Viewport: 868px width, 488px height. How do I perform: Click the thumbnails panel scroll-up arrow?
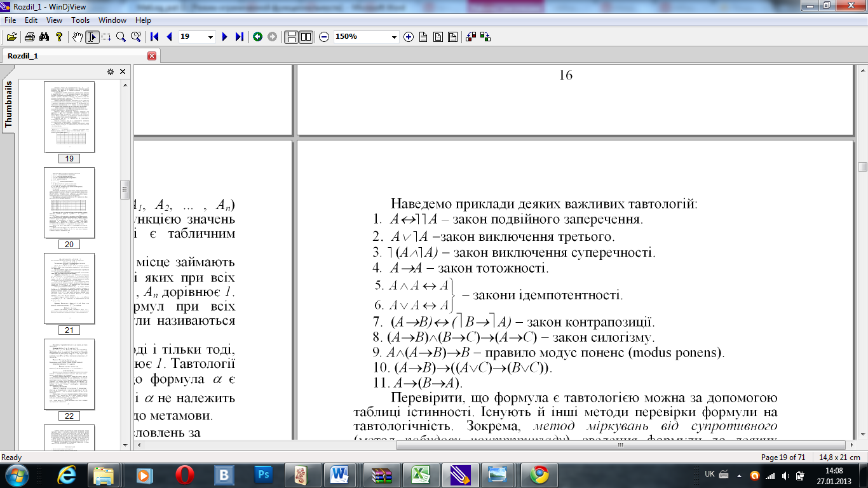point(125,84)
